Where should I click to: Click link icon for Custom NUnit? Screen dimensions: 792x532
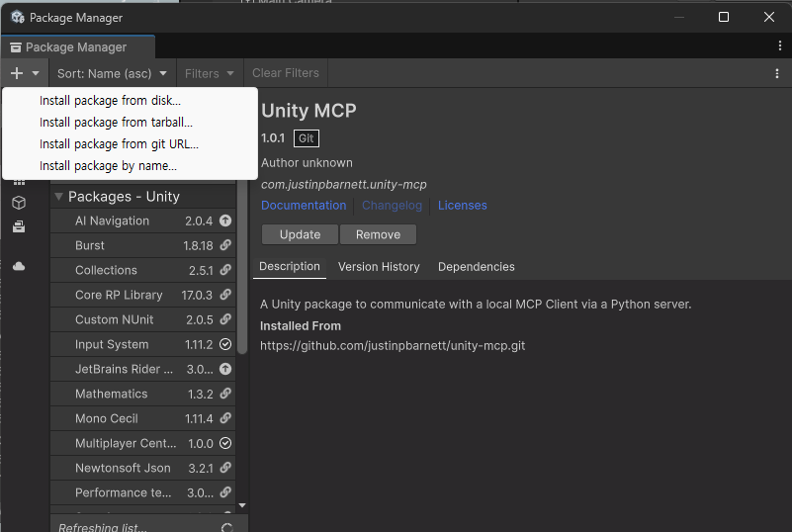pos(225,319)
